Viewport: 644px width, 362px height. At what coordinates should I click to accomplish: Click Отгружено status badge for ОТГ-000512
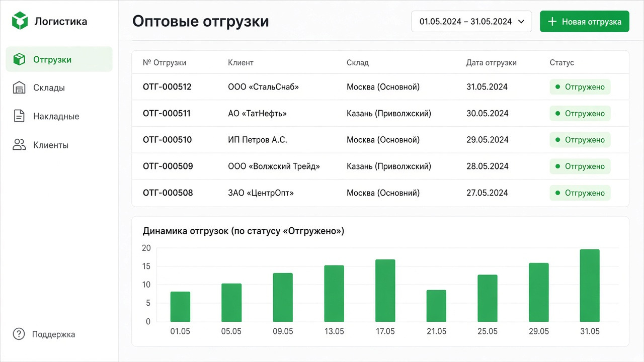pos(580,87)
